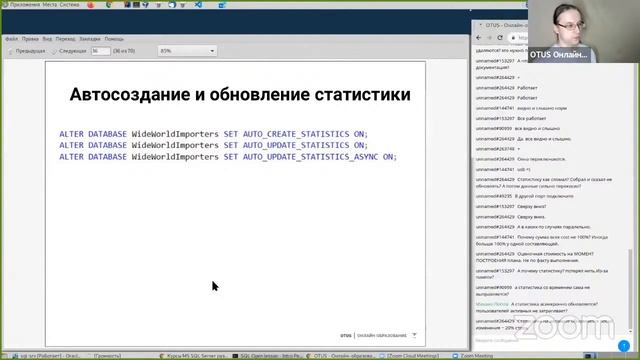The height and width of the screenshot is (360, 640).
Task: Go to previous page with Предыдущая button
Action: pyautogui.click(x=27, y=51)
